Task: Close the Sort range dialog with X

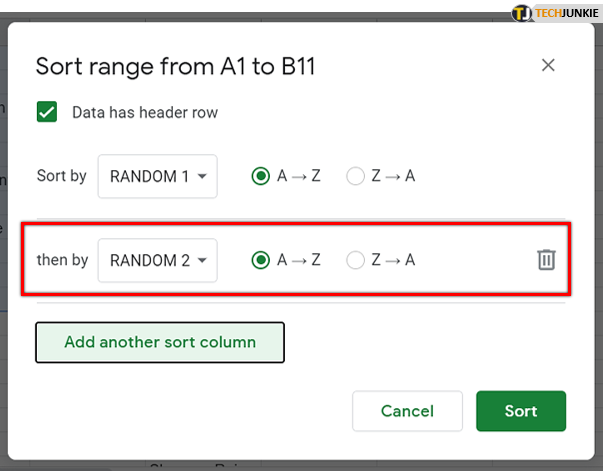Action: click(548, 65)
